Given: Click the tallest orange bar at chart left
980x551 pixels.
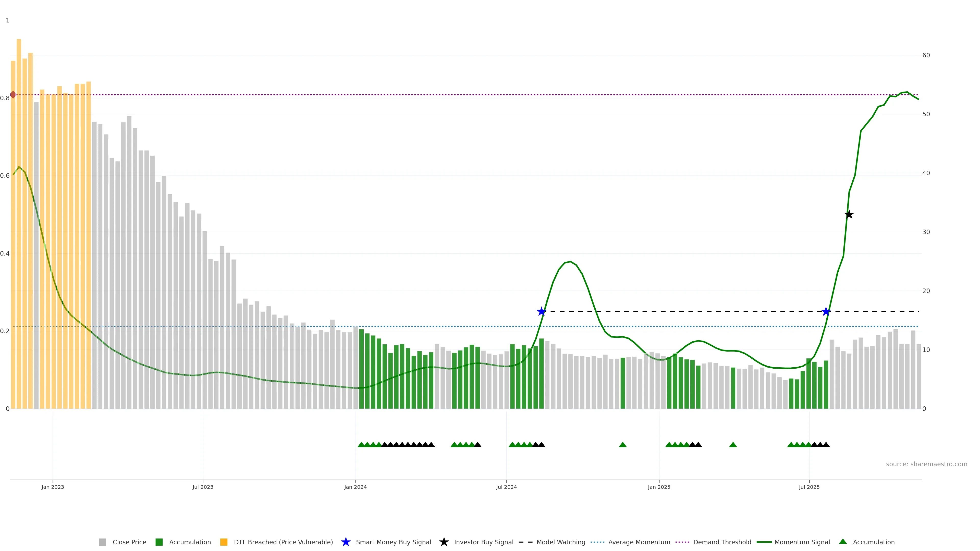Looking at the screenshot, I should click(x=19, y=228).
